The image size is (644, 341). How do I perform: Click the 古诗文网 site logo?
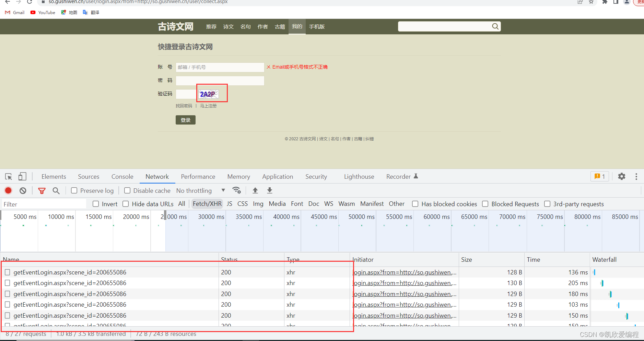[176, 26]
